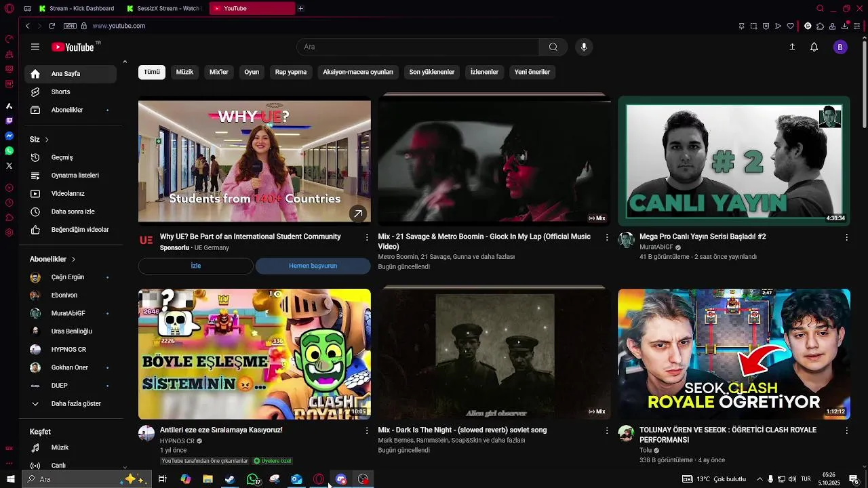Open Oynatma listeleri
Screen dimensions: 868x488
coord(71,176)
